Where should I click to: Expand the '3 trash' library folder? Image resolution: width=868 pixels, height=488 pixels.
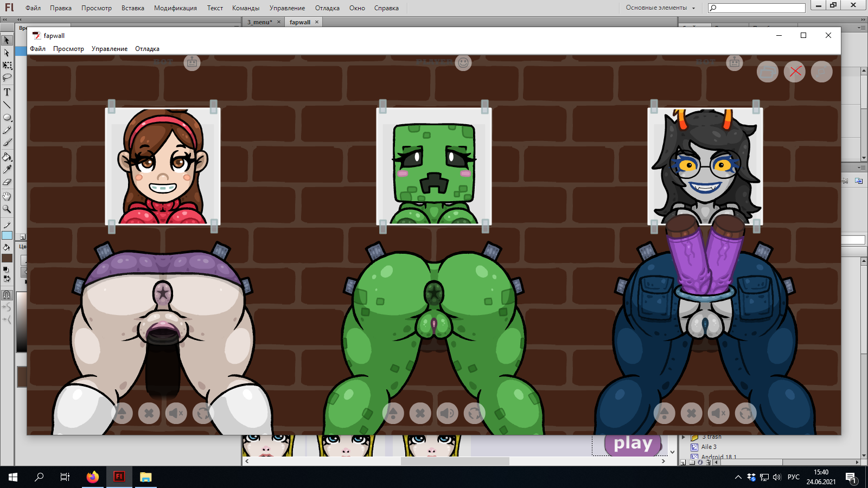point(684,437)
